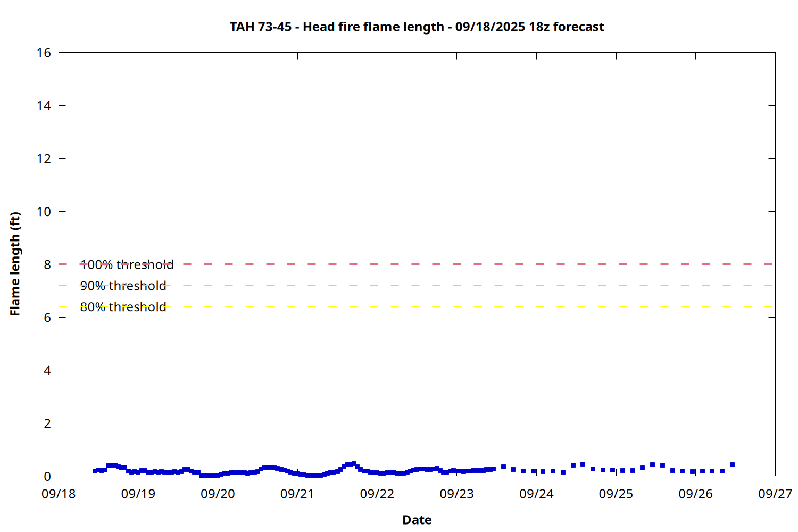Screen dimensions: 798x532
Task: Click the 09/25 date tick label
Action: pos(616,494)
